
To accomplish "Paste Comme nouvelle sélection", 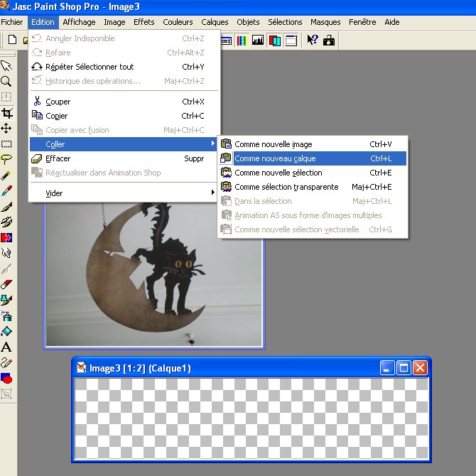I will click(313, 173).
